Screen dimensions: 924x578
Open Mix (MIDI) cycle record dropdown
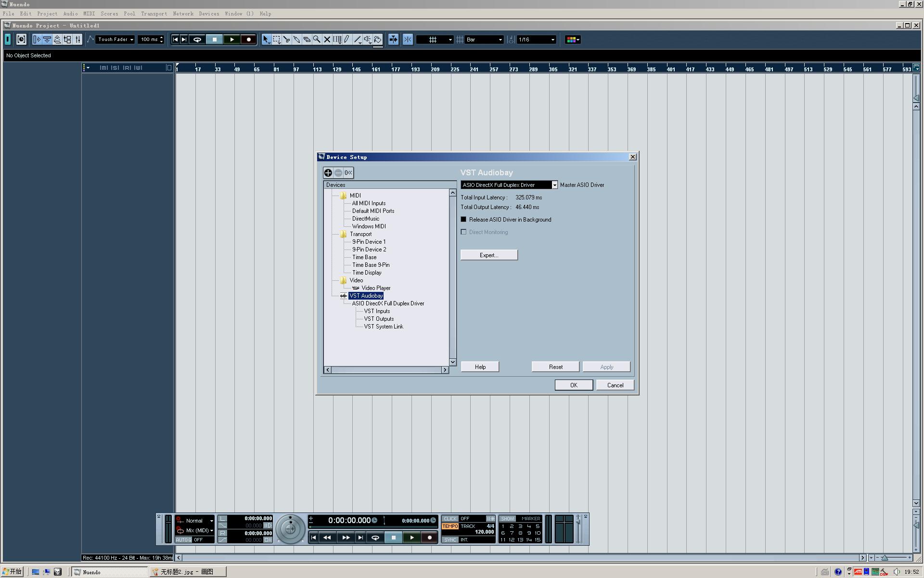[199, 531]
